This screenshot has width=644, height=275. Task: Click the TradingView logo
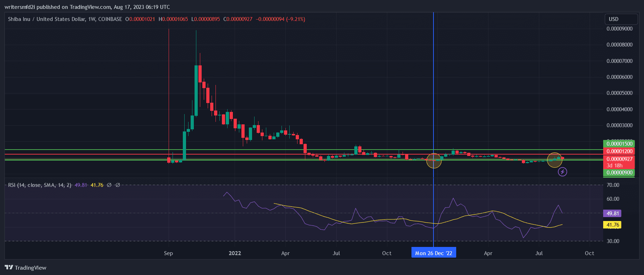26,268
